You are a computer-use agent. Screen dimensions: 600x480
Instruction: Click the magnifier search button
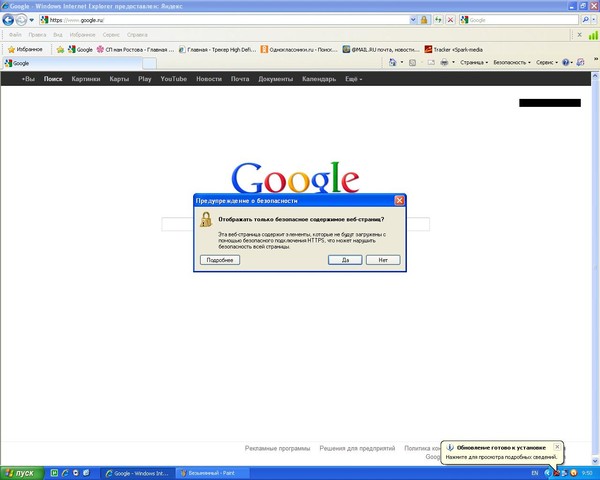coord(585,20)
